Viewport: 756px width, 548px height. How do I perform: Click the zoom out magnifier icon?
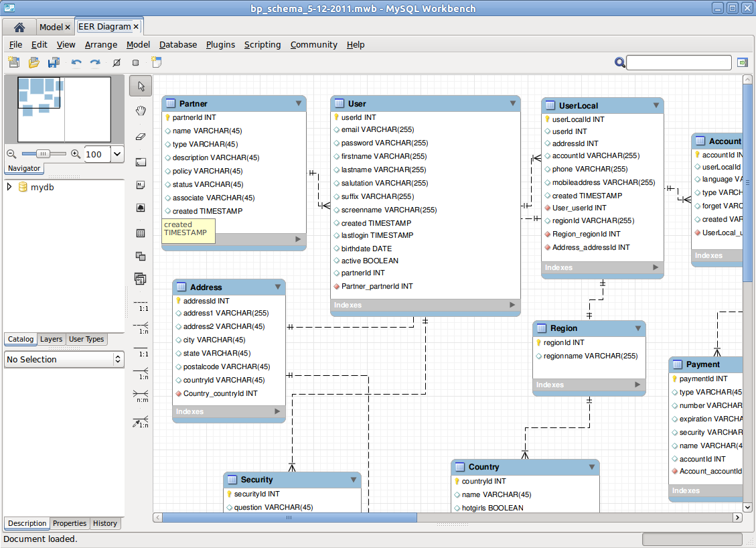pos(11,154)
